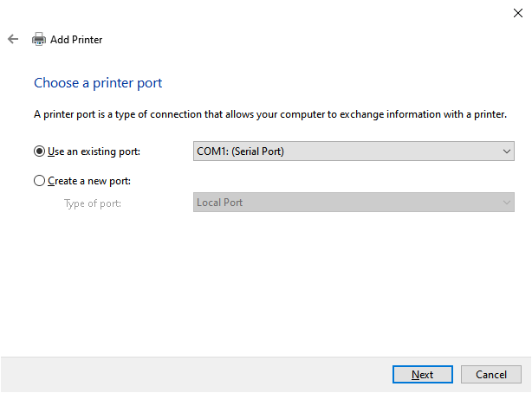
Task: Click the greyed-out Local Port dropdown
Action: coord(354,203)
